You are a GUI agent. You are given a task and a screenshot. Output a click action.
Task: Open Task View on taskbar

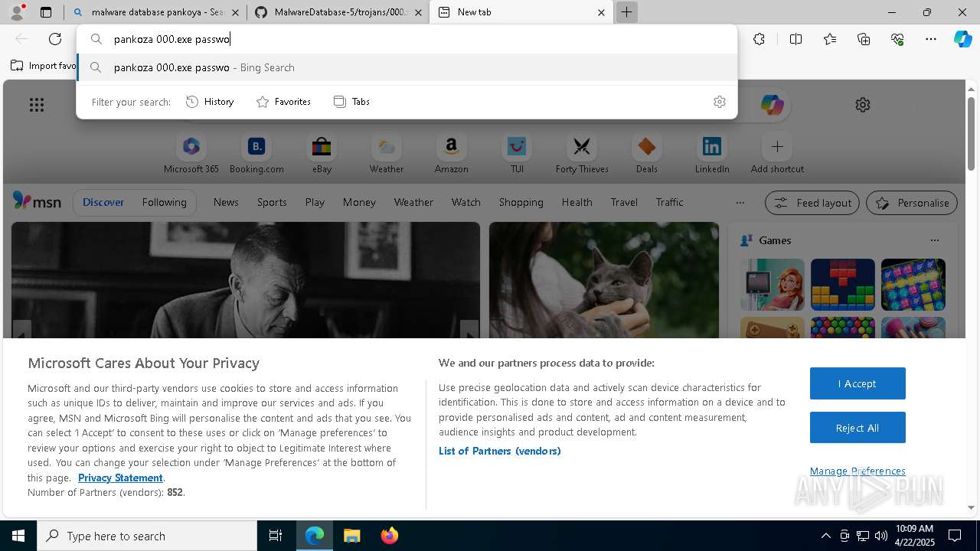[x=276, y=536]
